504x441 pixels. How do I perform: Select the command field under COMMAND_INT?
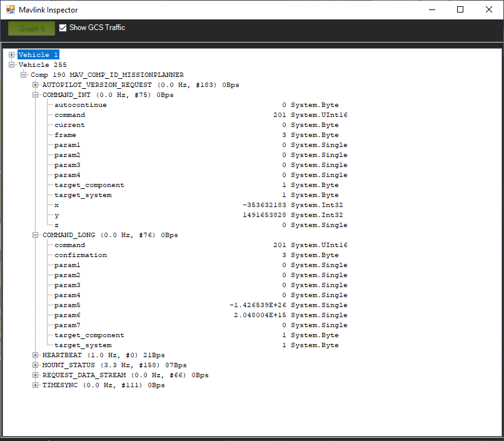coord(201,114)
